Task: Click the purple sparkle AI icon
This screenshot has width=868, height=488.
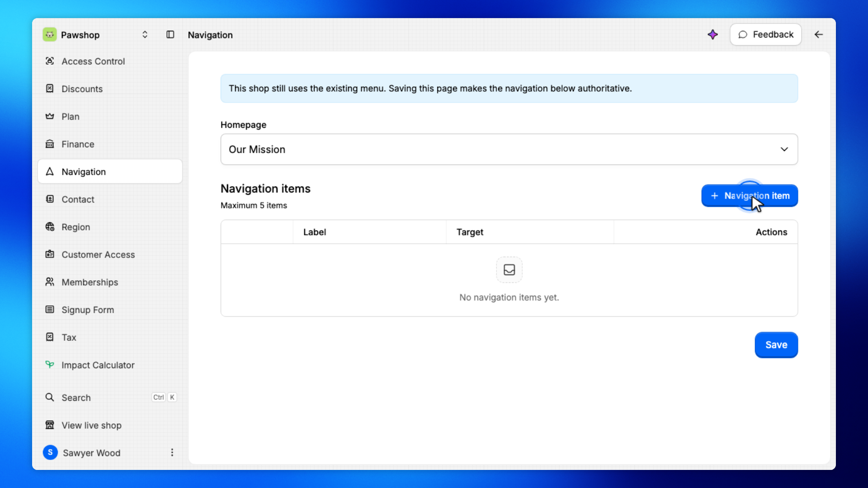Action: pyautogui.click(x=712, y=34)
